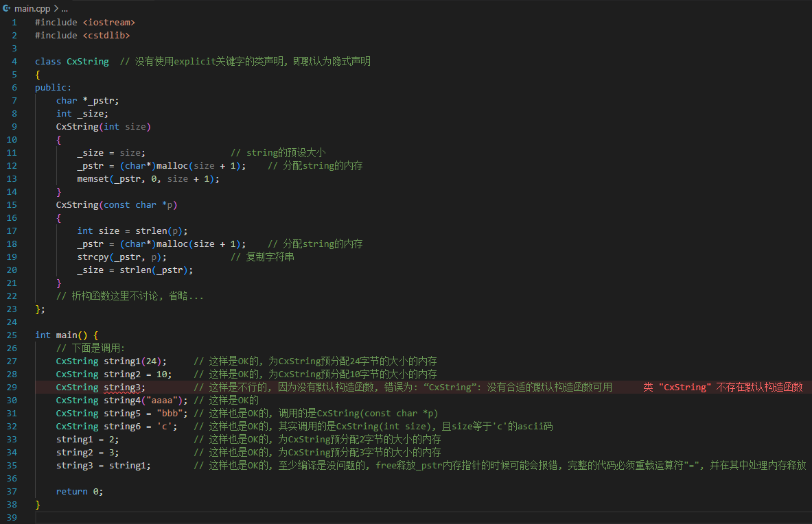Click line number 39 in the gutter
Viewport: 812px width, 524px height.
12,517
